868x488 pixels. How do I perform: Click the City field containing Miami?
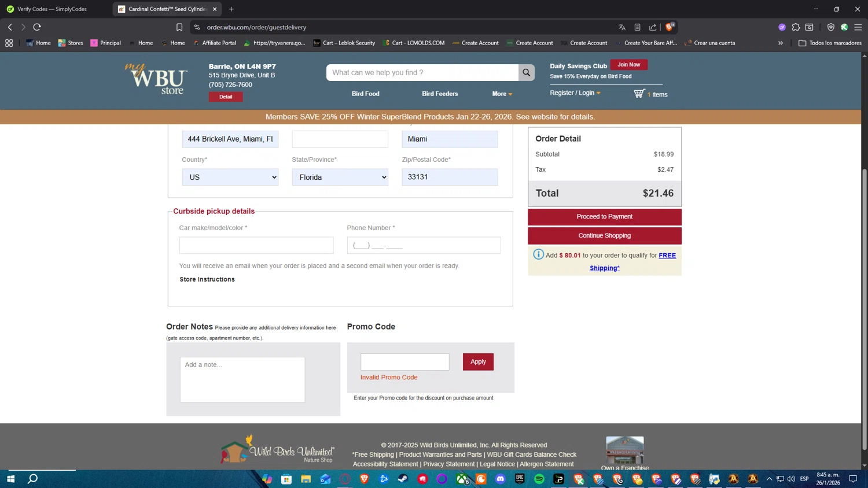point(450,139)
